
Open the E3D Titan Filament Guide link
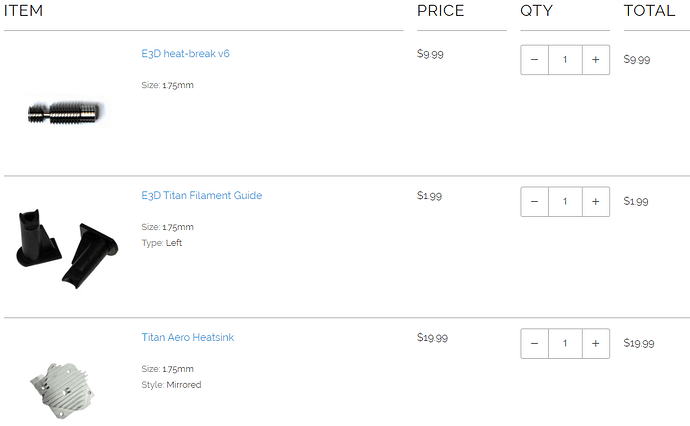tap(201, 196)
